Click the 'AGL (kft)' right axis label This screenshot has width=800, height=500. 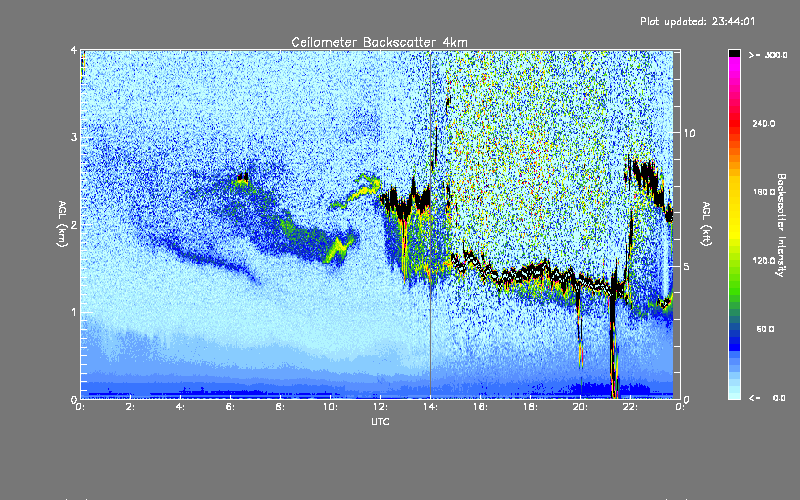coord(707,224)
